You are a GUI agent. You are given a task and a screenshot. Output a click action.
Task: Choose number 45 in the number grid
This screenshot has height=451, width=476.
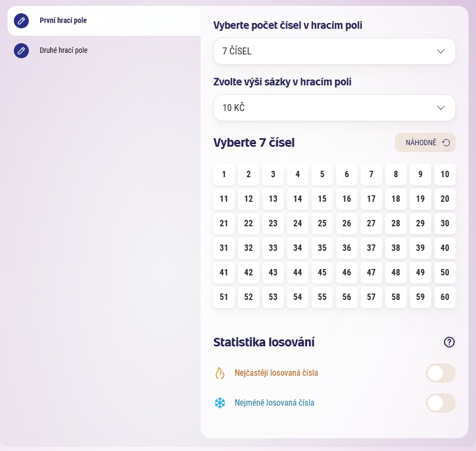(x=322, y=272)
